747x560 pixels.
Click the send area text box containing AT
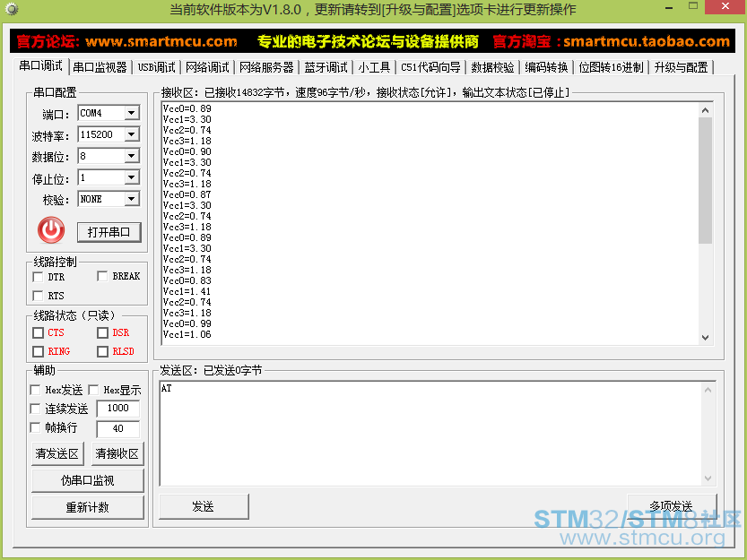coord(430,434)
